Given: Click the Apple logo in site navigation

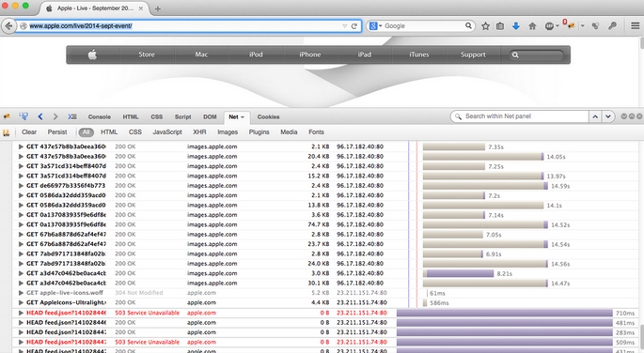Looking at the screenshot, I should [x=93, y=54].
